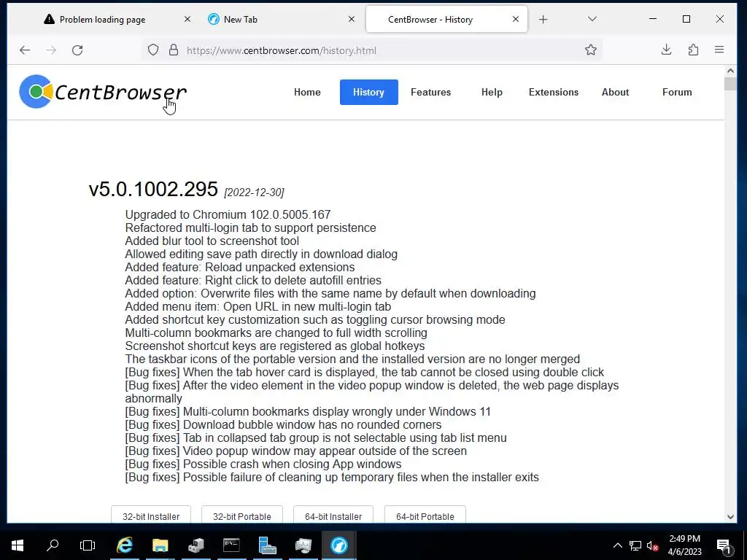Viewport: 747px width, 560px height.
Task: Download the 32-bit Installer
Action: [x=151, y=516]
